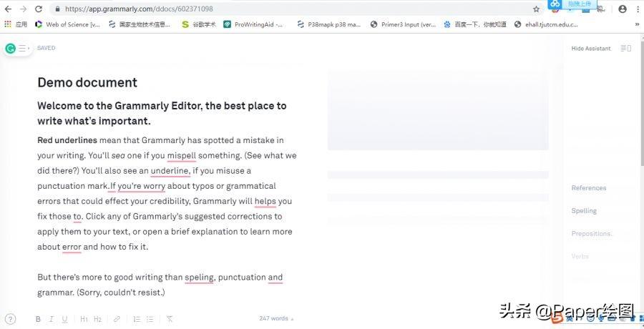The width and height of the screenshot is (644, 329).
Task: Apply italic formatting with I icon
Action: 52,319
